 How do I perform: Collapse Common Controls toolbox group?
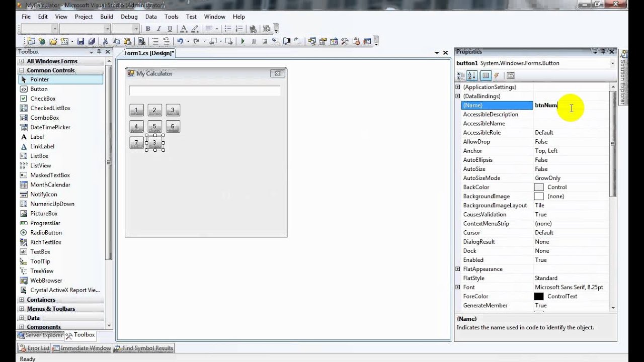pos(22,70)
